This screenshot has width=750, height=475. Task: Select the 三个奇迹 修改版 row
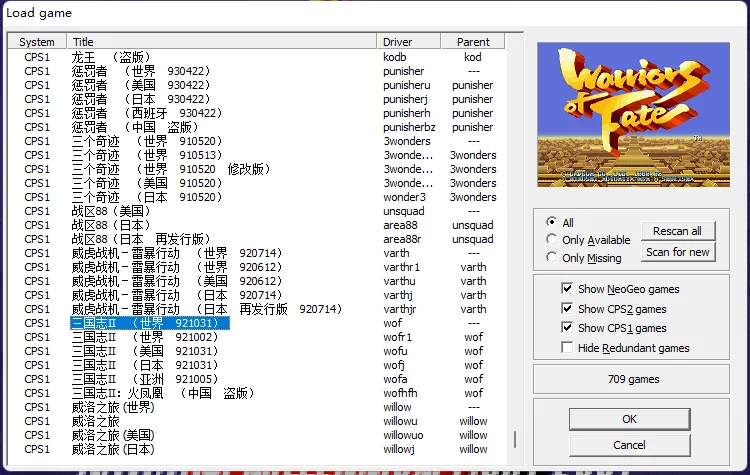pos(256,169)
